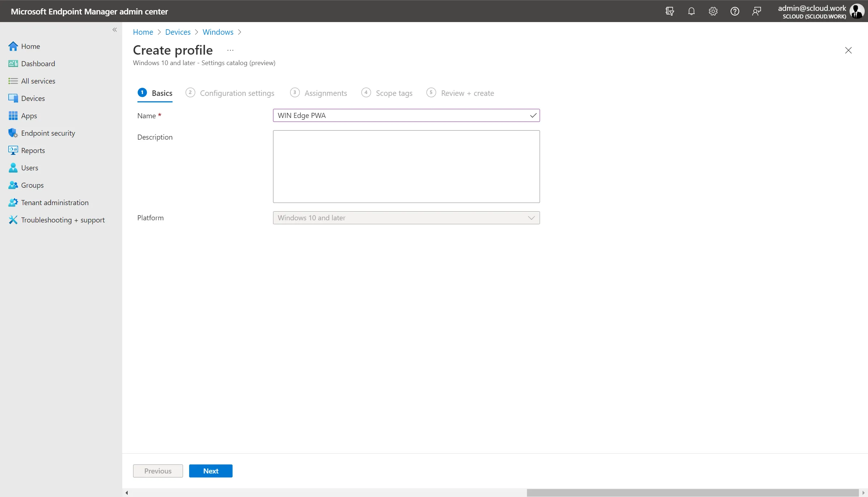Click the scrollbar right arrow
The image size is (868, 497).
863,493
